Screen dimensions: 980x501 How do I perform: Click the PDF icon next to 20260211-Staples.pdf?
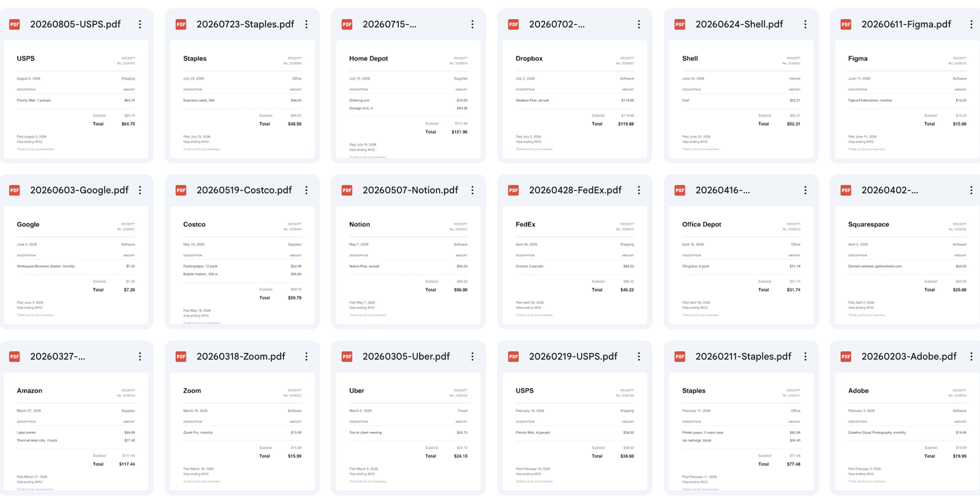[x=680, y=356]
